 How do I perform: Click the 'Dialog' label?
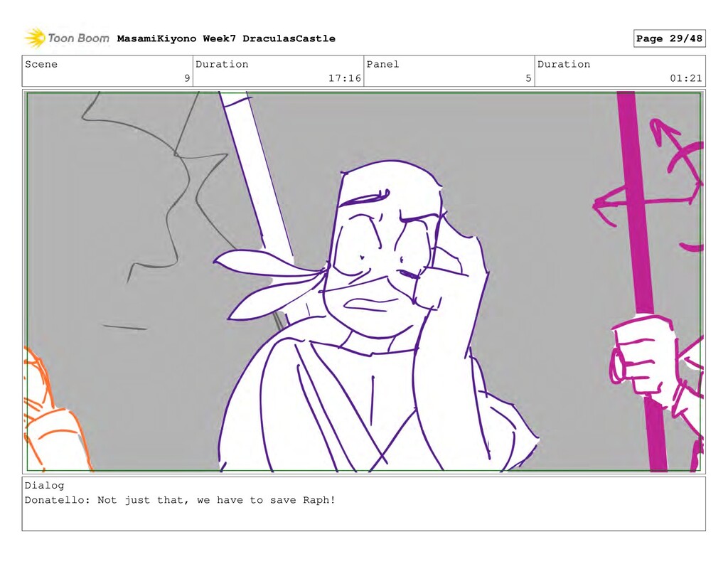[x=44, y=485]
